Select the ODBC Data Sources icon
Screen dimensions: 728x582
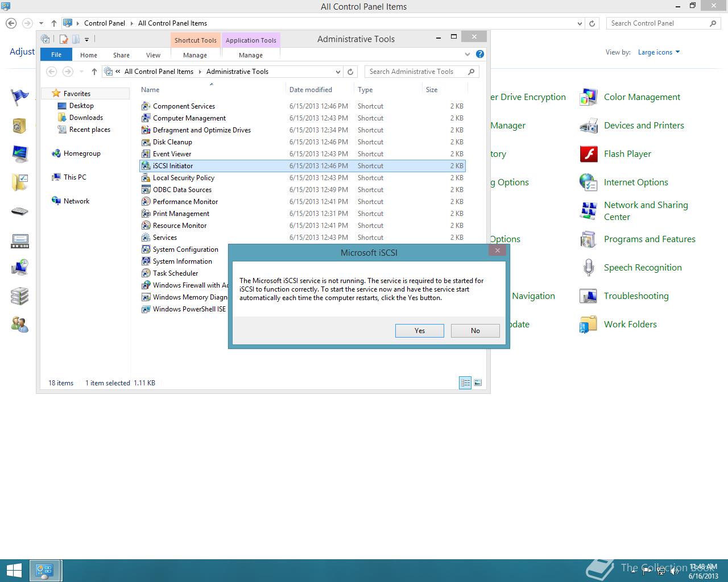[x=146, y=190]
